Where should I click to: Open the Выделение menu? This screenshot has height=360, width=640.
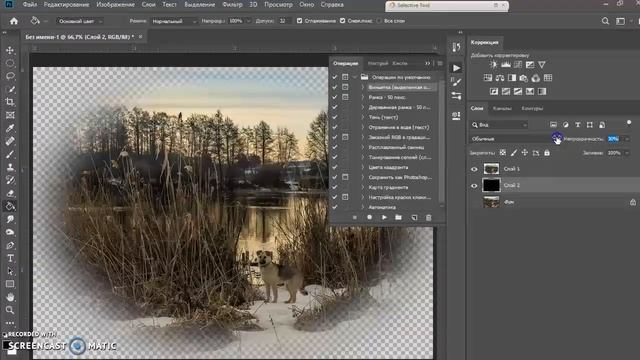point(200,4)
